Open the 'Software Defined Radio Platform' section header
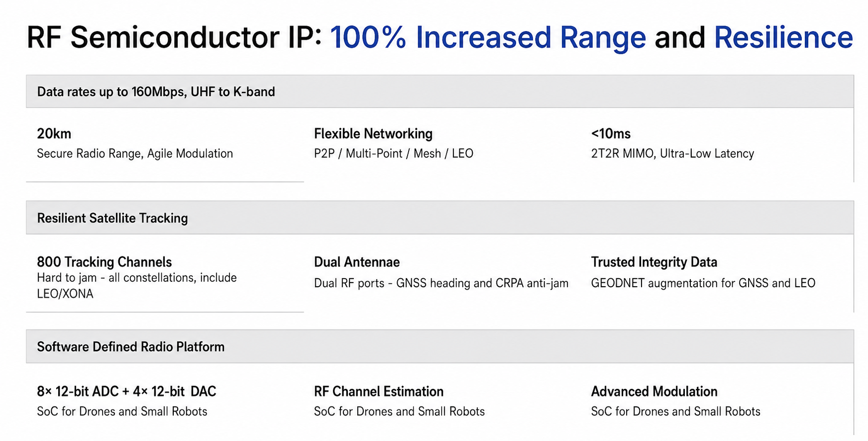 [440, 346]
